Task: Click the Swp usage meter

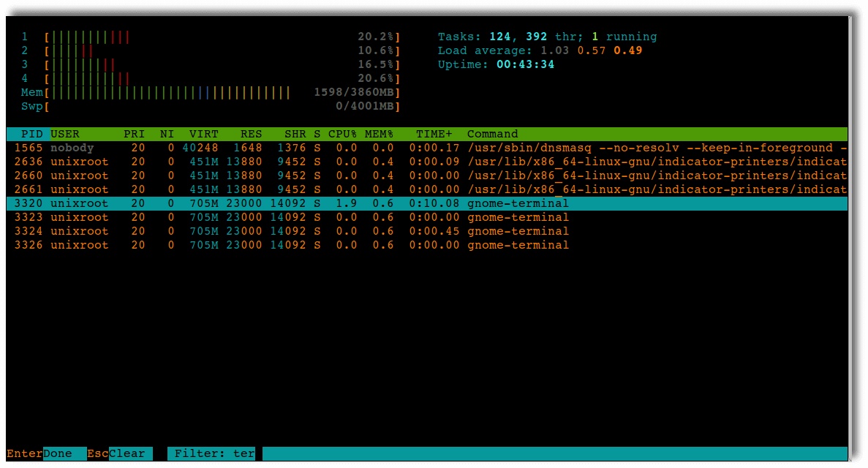Action: coord(222,106)
